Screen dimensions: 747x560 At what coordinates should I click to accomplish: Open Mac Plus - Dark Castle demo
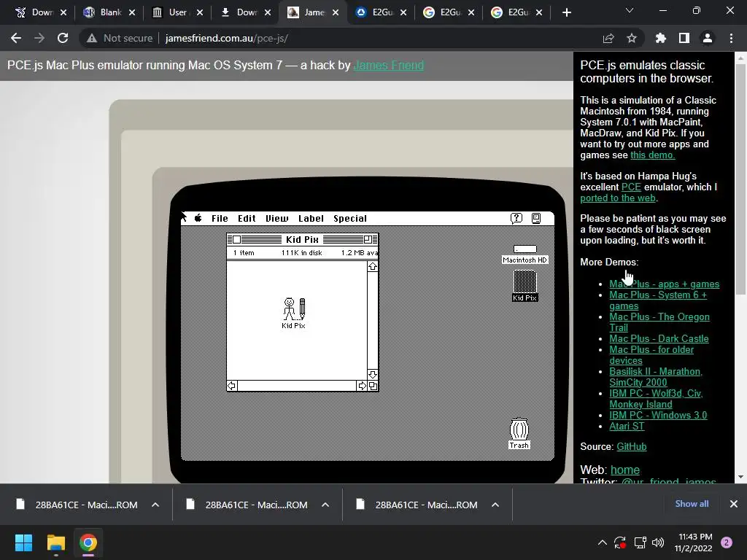[x=659, y=339]
